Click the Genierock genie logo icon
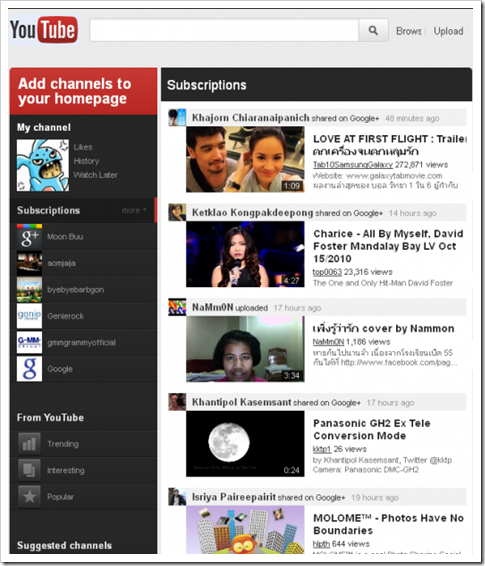The height and width of the screenshot is (566, 485). click(x=29, y=316)
